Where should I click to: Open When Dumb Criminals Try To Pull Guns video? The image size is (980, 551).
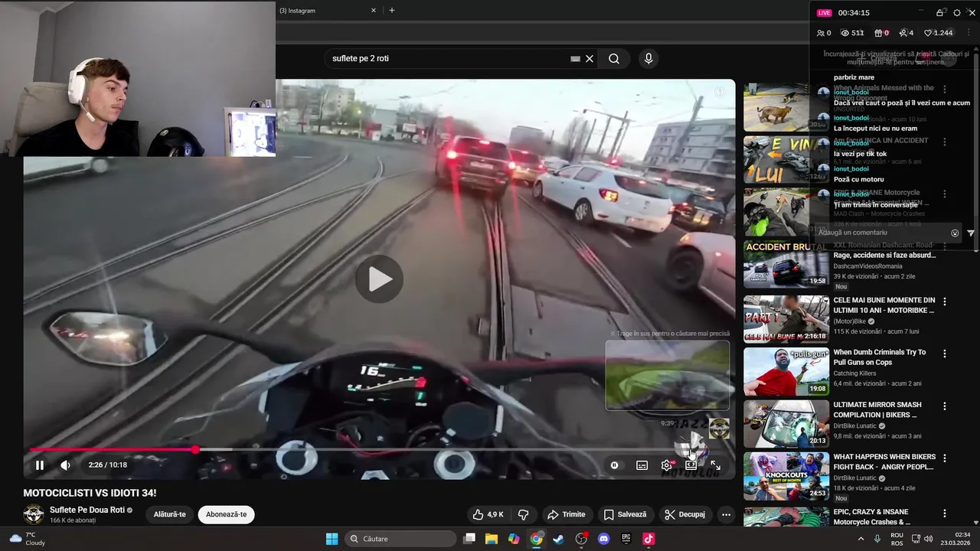[x=880, y=357]
